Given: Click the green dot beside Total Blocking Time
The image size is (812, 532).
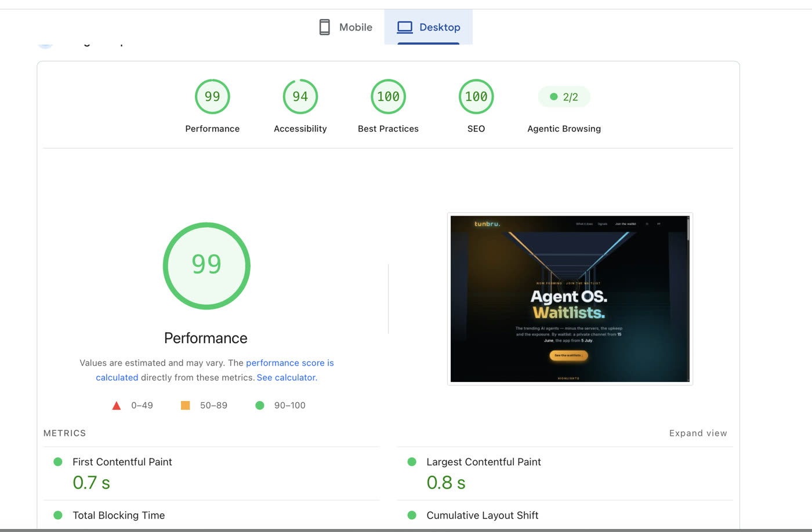Looking at the screenshot, I should click(x=58, y=515).
